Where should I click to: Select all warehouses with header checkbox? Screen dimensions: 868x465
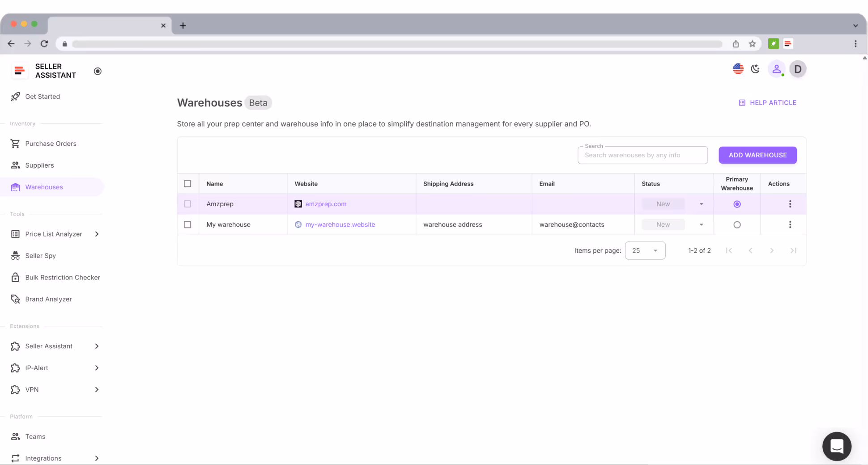(x=187, y=183)
